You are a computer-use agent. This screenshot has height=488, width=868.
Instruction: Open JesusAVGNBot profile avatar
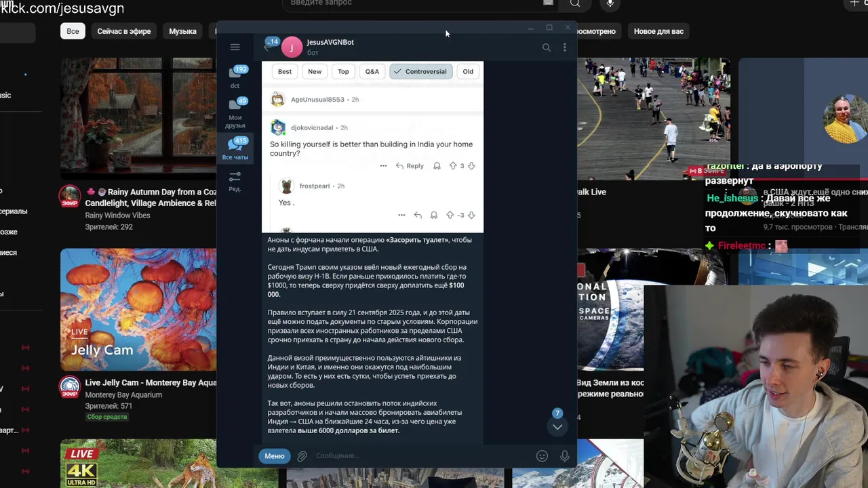292,47
